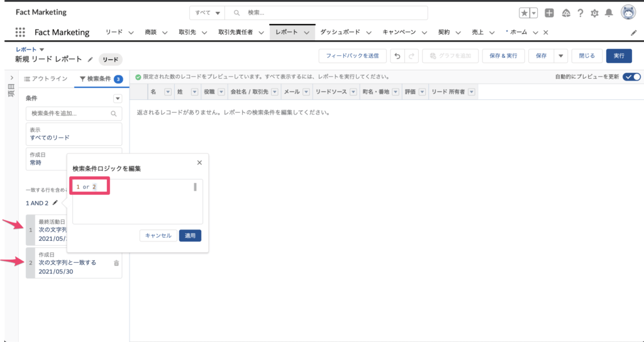Click the undo arrow button
The image size is (644, 342).
[x=397, y=56]
